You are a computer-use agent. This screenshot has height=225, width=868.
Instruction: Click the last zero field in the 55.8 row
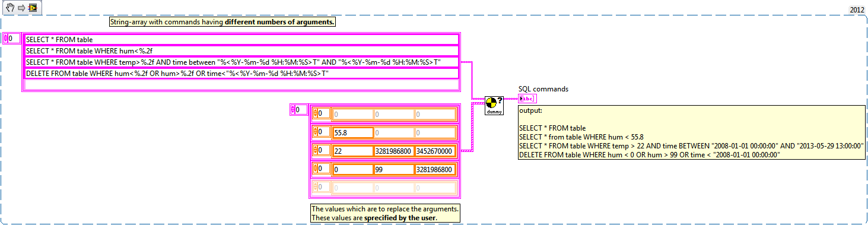pos(435,132)
